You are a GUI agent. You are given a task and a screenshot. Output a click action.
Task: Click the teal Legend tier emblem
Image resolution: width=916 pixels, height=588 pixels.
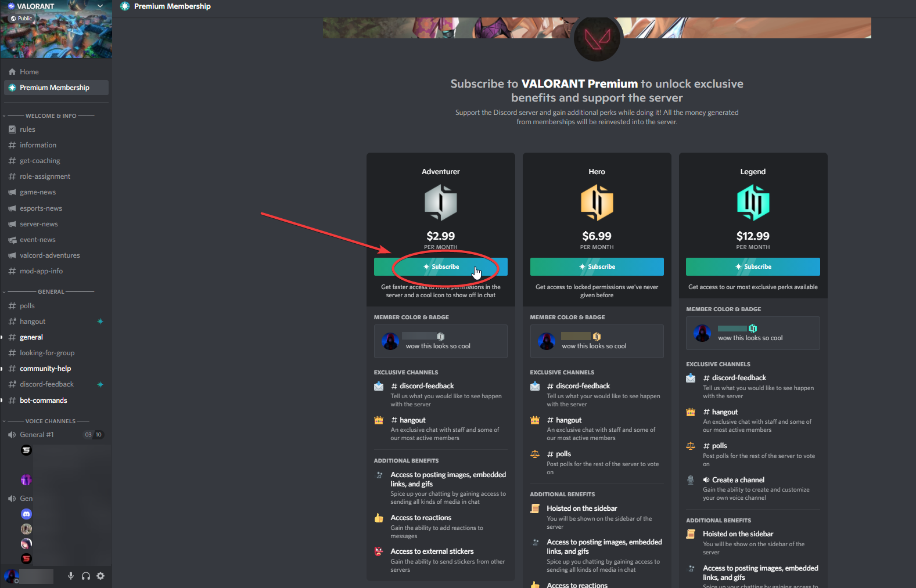tap(753, 203)
